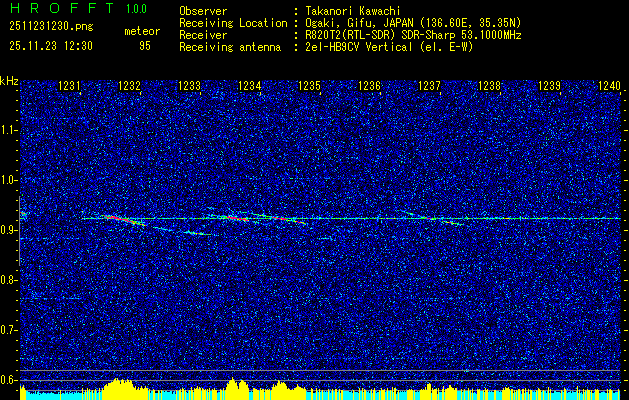This screenshot has height=400, width=629.
Task: Click the 1231 time marker
Action: tap(69, 85)
